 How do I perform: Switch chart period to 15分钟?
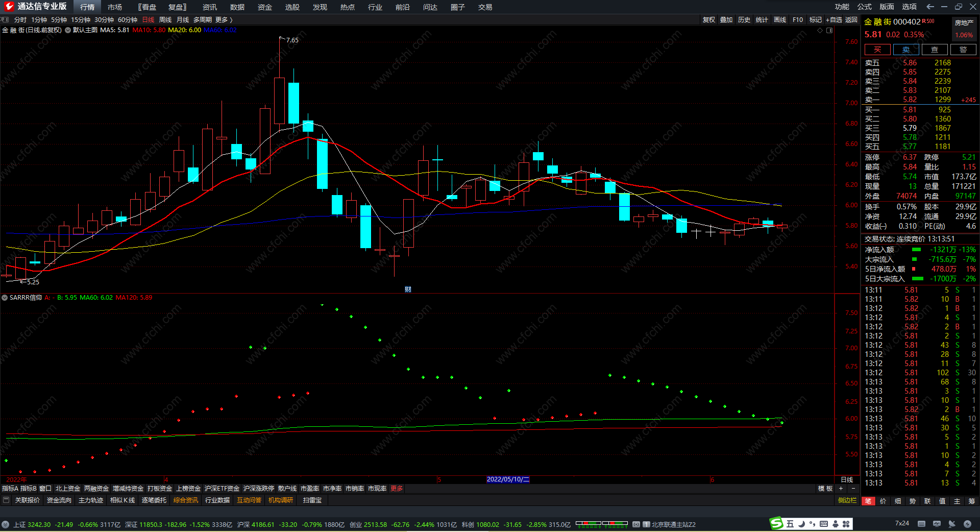(x=81, y=20)
